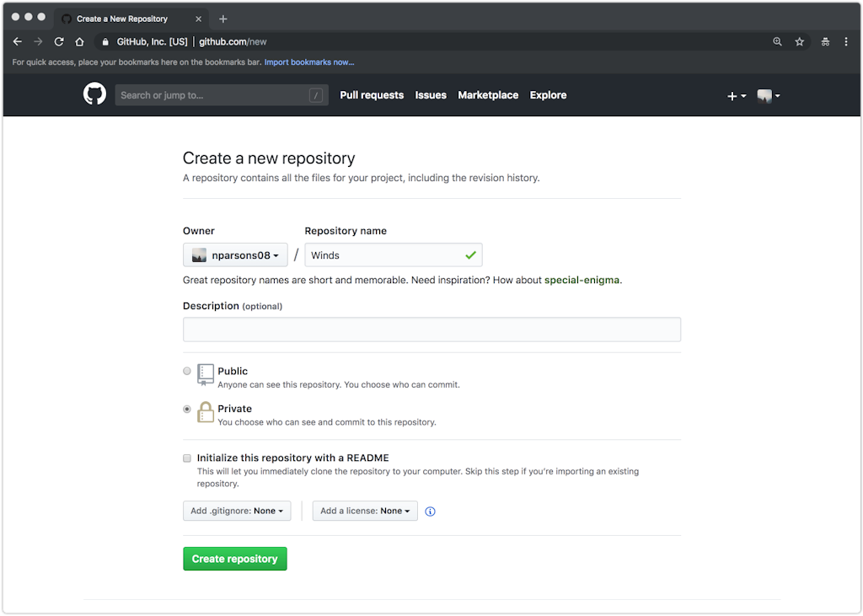
Task: Click the GitHub Octocat logo
Action: (94, 94)
